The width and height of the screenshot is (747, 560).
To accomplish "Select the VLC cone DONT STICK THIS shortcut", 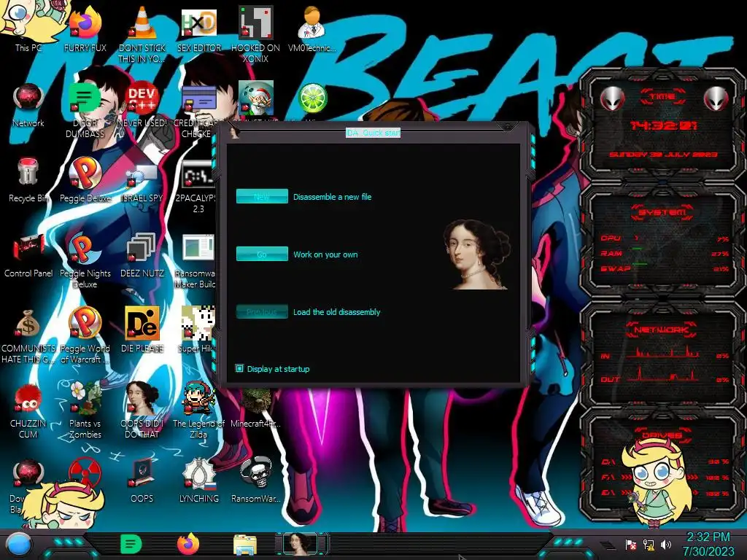I will (142, 34).
